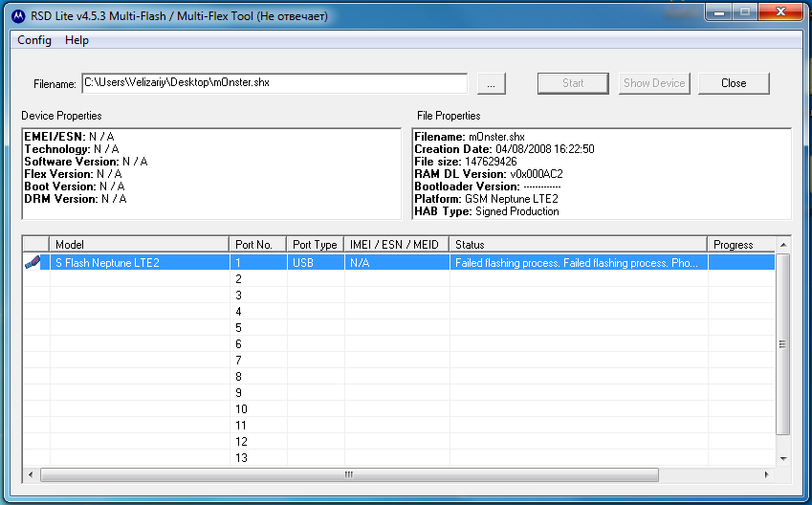Viewport: 812px width, 505px height.
Task: Select port number 3 row
Action: [x=399, y=295]
